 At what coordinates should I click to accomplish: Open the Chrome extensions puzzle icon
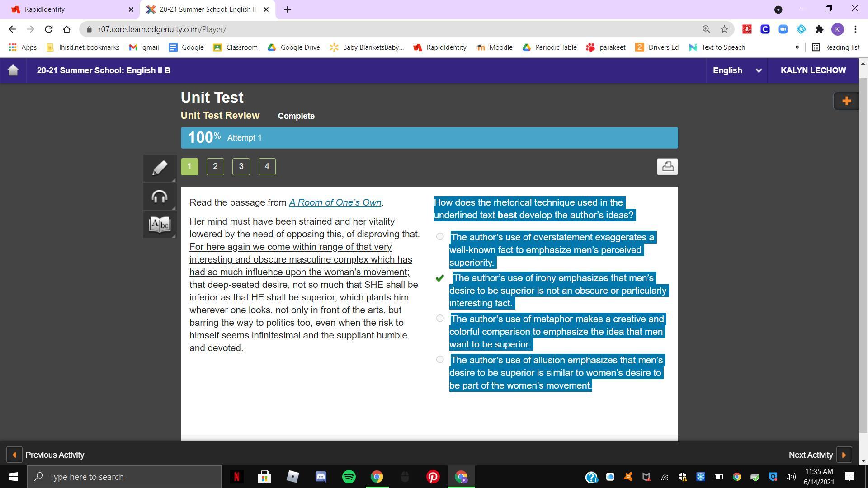pyautogui.click(x=819, y=29)
